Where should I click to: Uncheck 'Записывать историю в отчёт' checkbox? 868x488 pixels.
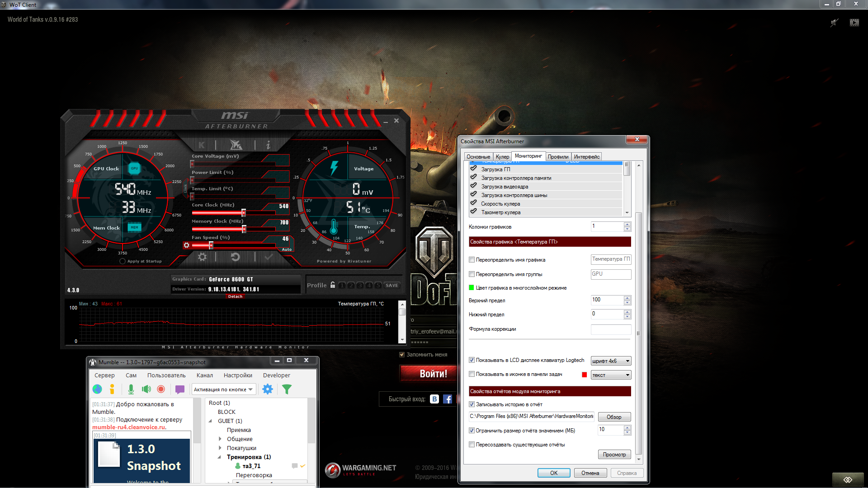tap(472, 404)
